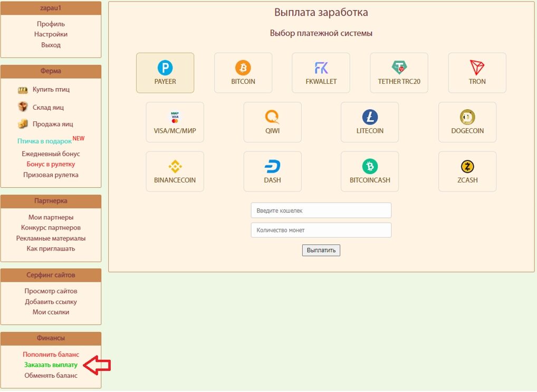Click Пополнить баланс link
The image size is (537, 392).
pos(51,355)
